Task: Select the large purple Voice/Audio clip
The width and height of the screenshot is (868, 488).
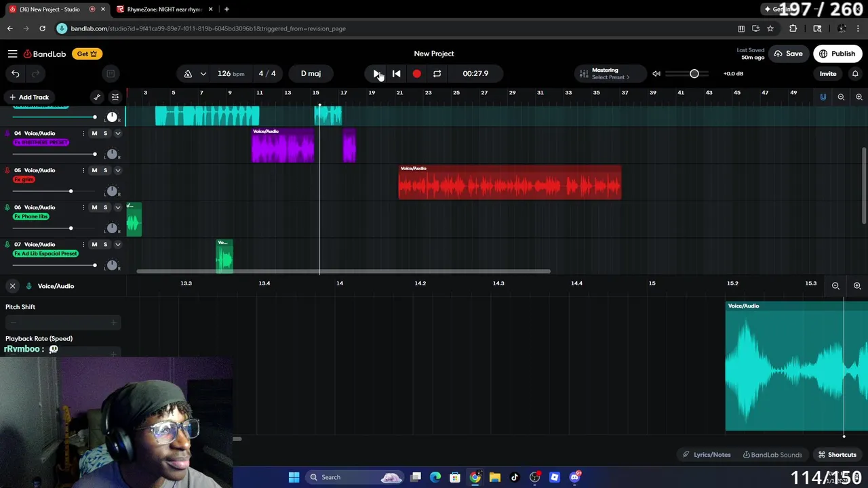Action: click(283, 145)
